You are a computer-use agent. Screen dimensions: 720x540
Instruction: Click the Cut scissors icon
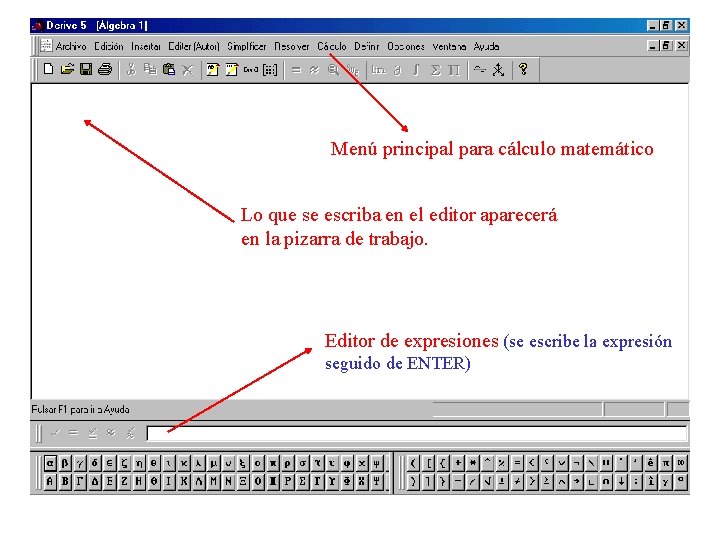pyautogui.click(x=131, y=69)
